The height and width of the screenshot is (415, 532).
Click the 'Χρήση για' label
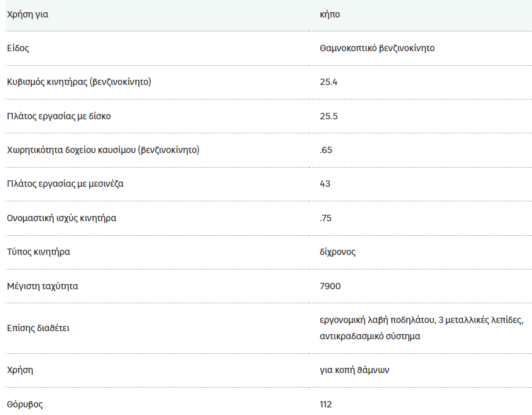click(27, 15)
